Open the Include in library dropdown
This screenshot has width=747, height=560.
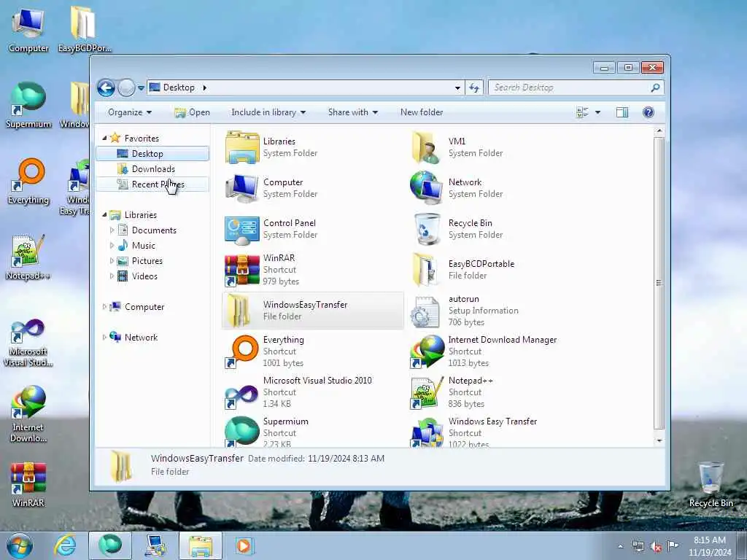[x=268, y=112]
